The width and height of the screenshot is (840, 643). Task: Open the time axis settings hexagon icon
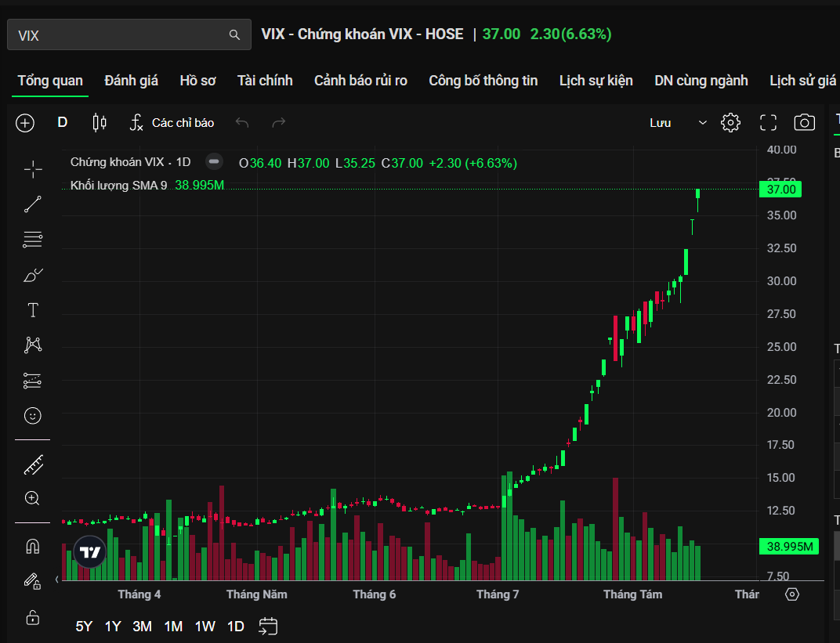[791, 594]
